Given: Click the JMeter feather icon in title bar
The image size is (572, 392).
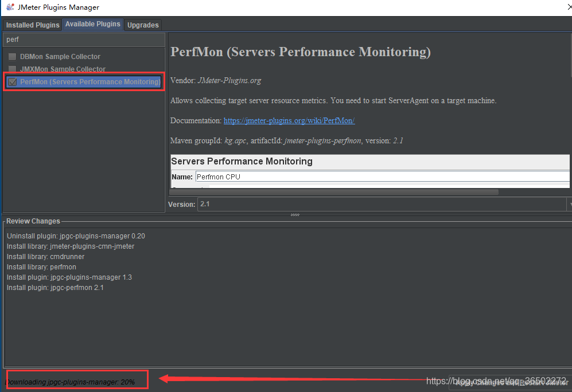Looking at the screenshot, I should (10, 7).
